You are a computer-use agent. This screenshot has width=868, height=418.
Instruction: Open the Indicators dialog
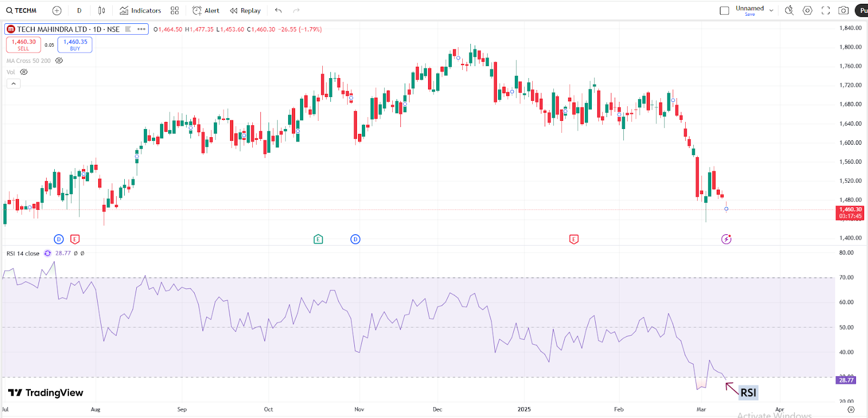[141, 10]
